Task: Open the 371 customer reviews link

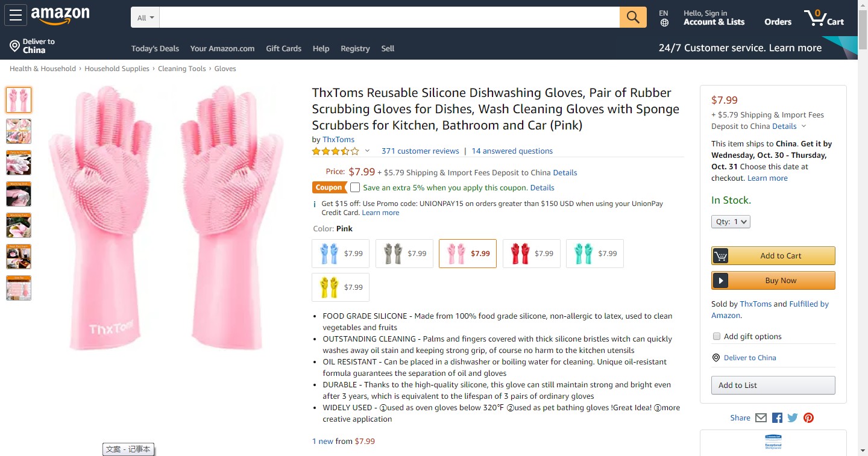Action: (420, 151)
